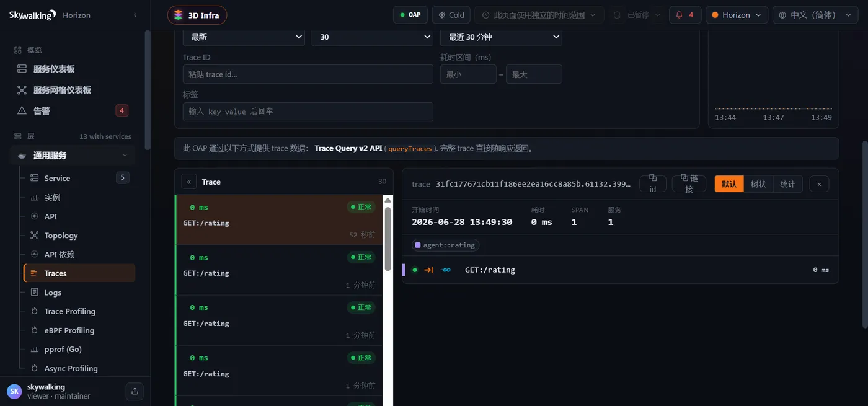Click the SK user avatar
Screen dimensions: 868x406
(14, 391)
